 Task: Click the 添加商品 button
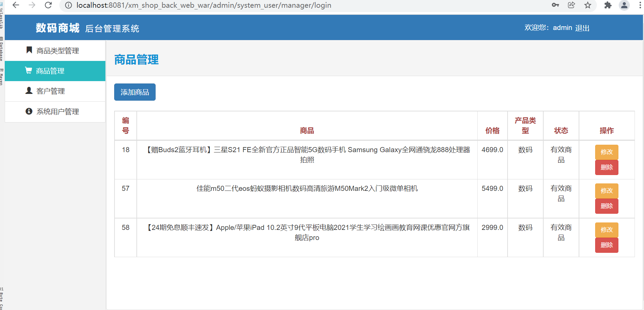134,92
